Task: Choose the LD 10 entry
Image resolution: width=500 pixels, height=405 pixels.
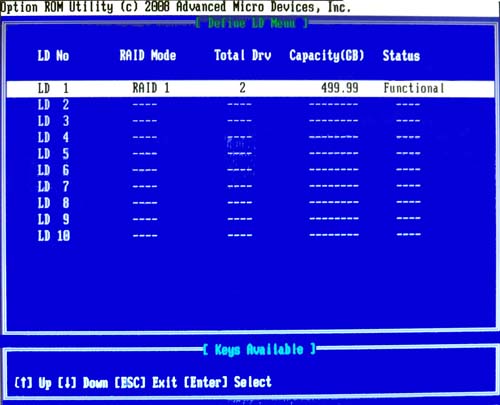Action: (x=250, y=236)
